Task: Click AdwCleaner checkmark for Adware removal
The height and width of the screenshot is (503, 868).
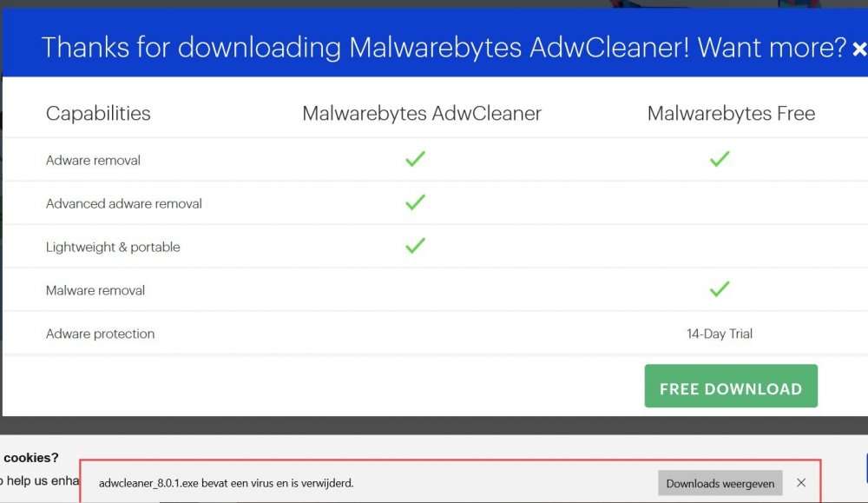Action: coord(415,159)
